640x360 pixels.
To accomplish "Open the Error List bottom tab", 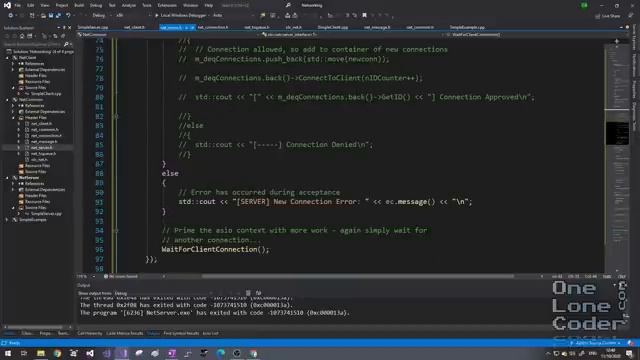I will [x=210, y=333].
